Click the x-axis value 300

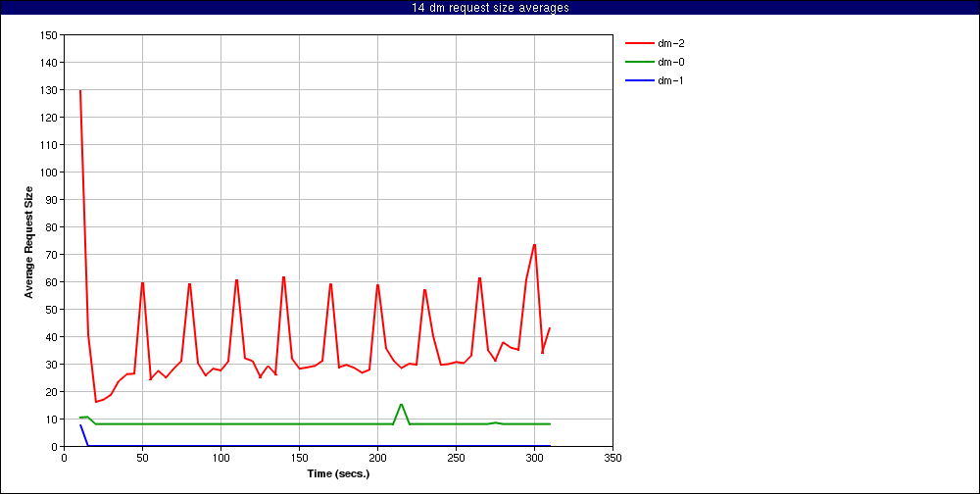point(534,458)
